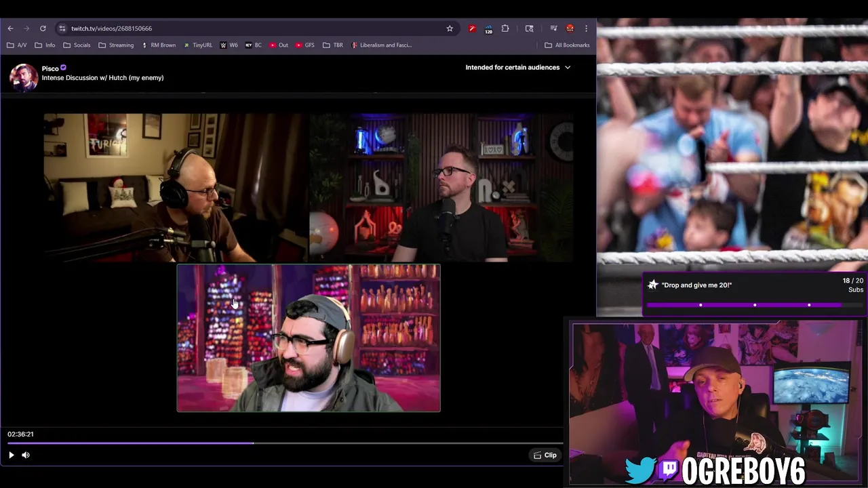Open the Liberalism and Fasci... bookmark

[380, 45]
